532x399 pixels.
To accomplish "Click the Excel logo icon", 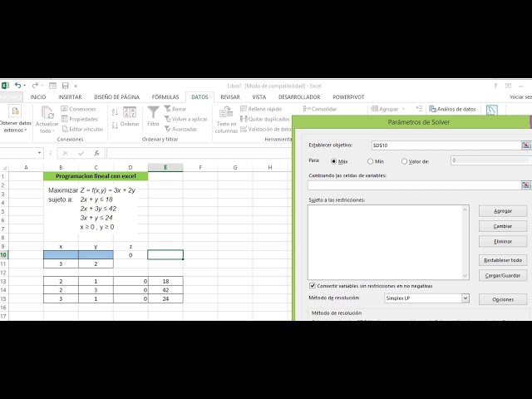I will [5, 86].
